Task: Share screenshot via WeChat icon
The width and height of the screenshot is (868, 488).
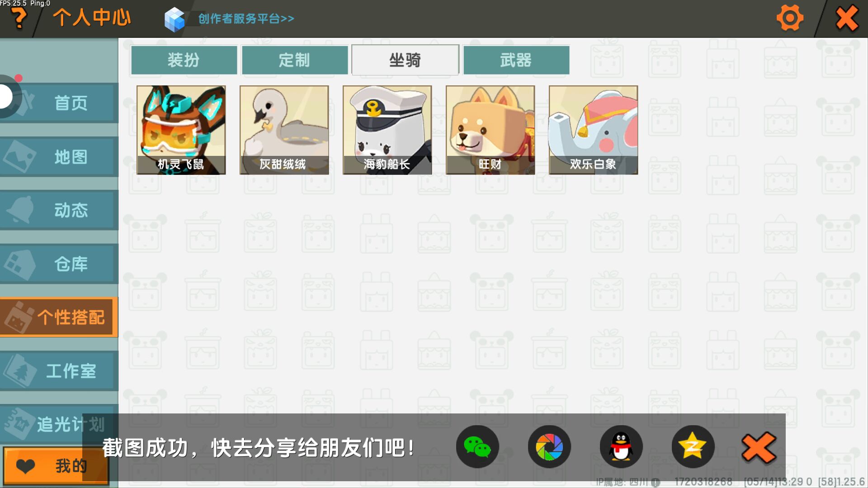Action: coord(477,447)
